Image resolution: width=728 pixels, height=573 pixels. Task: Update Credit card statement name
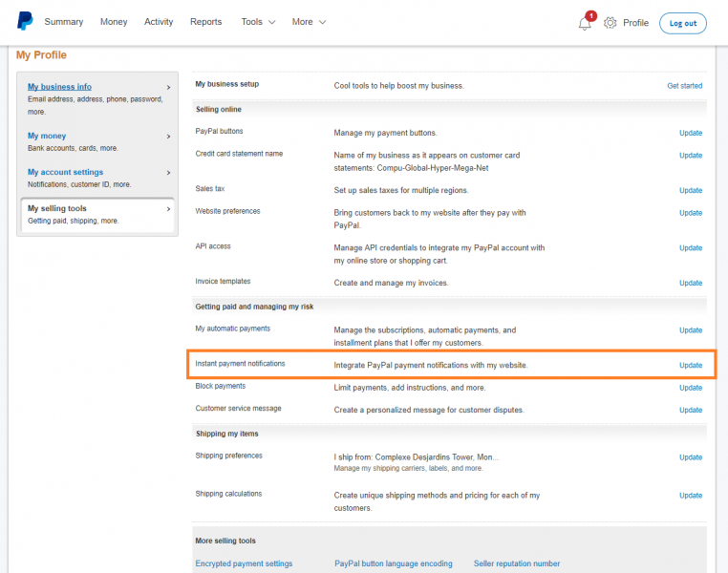click(691, 156)
